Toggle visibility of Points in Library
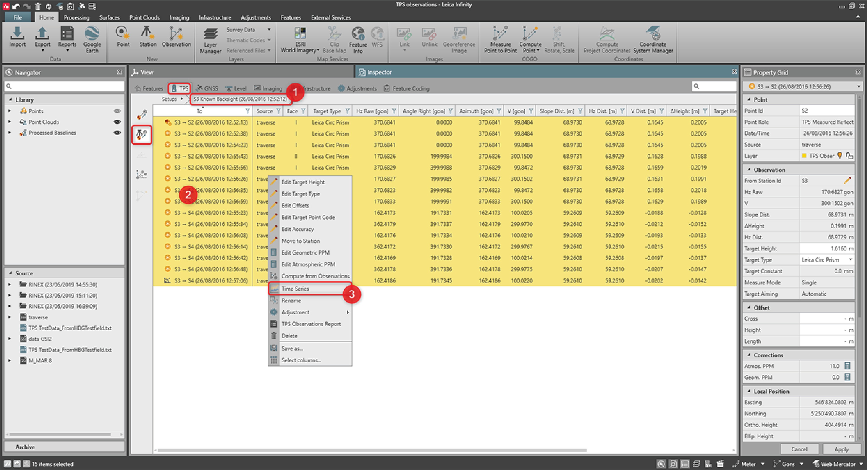 coord(117,111)
